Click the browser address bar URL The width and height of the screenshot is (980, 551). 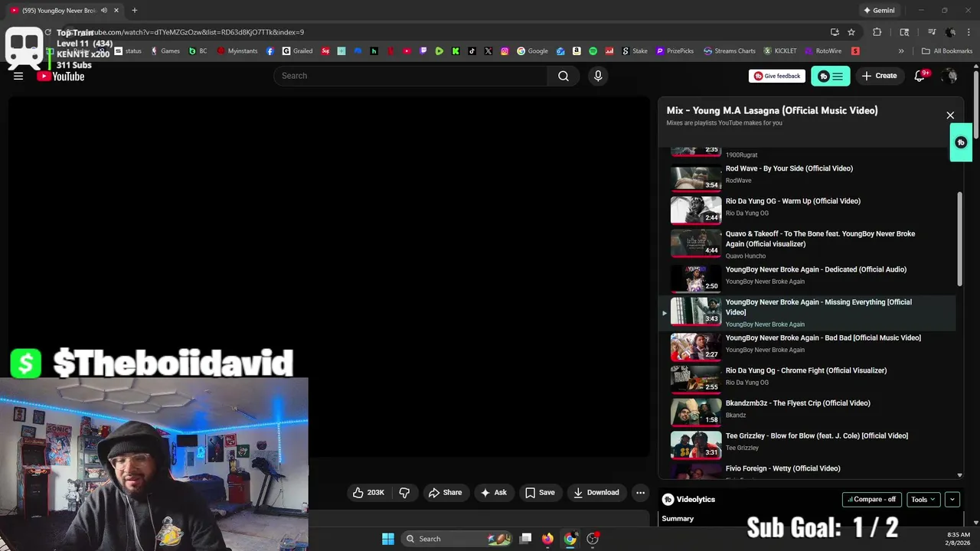click(x=194, y=32)
